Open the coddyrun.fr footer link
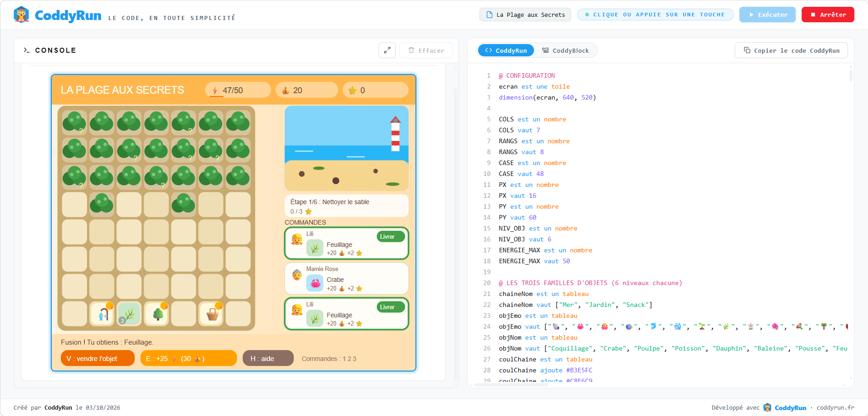The image size is (868, 416). 835,407
